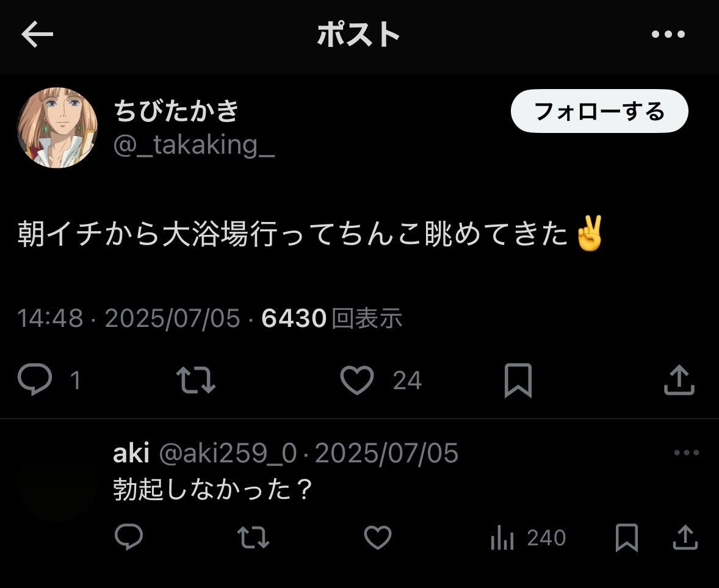This screenshot has width=719, height=588.
Task: Share the main post
Action: point(679,380)
